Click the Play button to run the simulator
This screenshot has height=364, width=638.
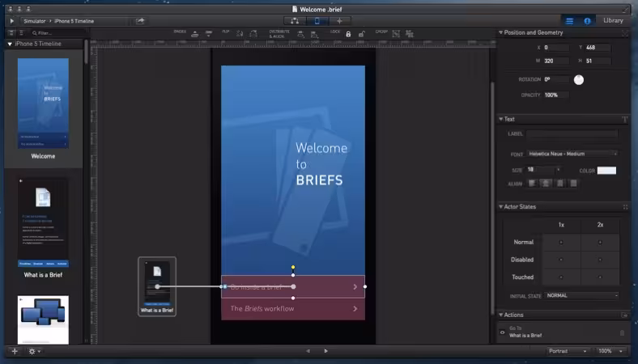click(12, 21)
